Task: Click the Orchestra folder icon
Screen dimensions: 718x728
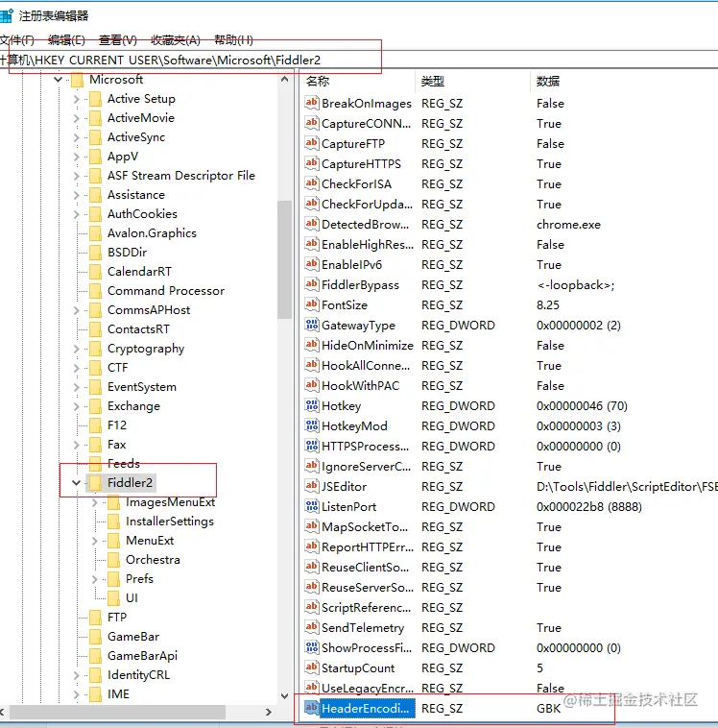Action: click(x=113, y=560)
